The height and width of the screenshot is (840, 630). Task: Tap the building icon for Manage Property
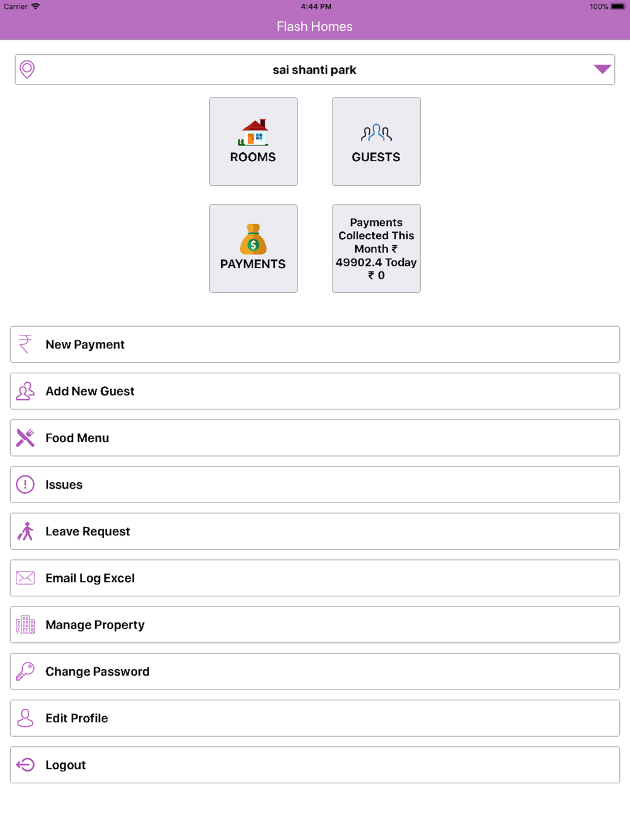[25, 625]
